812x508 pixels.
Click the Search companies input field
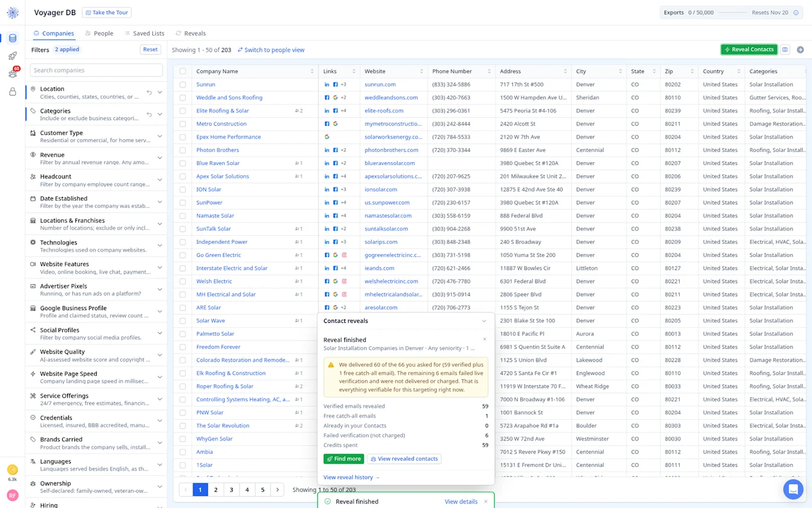(97, 70)
